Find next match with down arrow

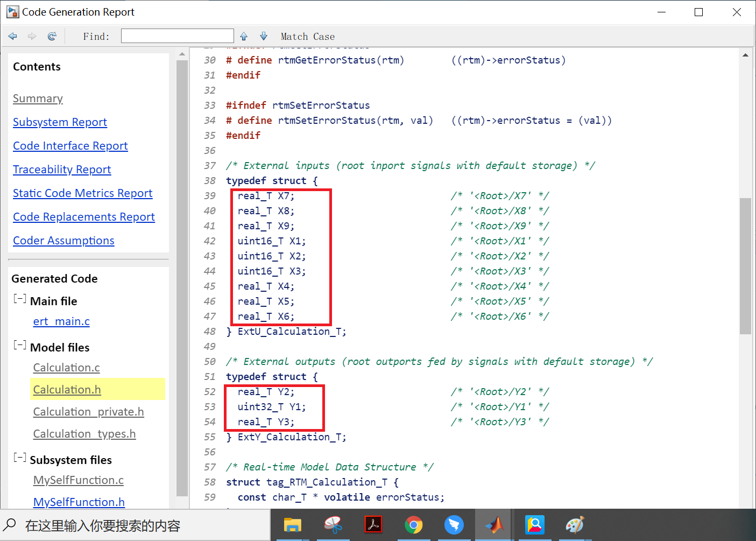tap(264, 36)
